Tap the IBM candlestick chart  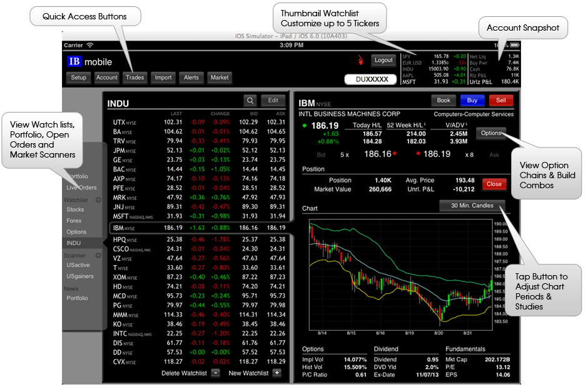pyautogui.click(x=400, y=274)
